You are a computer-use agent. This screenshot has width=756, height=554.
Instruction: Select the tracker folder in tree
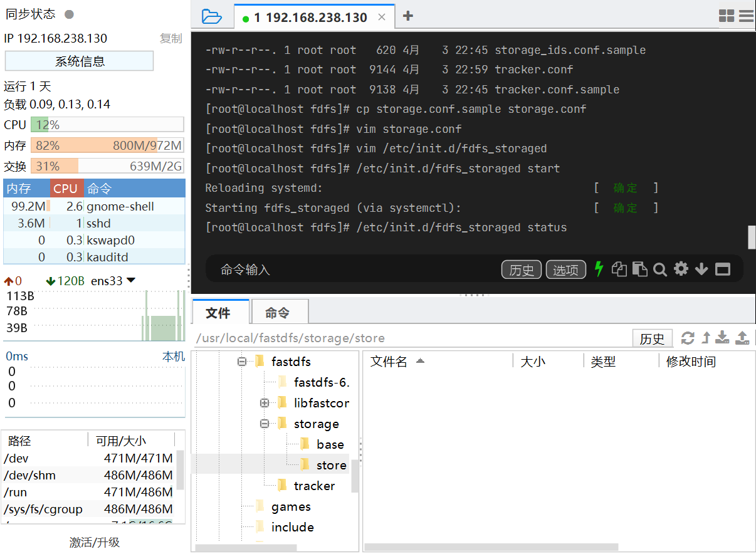tap(307, 486)
